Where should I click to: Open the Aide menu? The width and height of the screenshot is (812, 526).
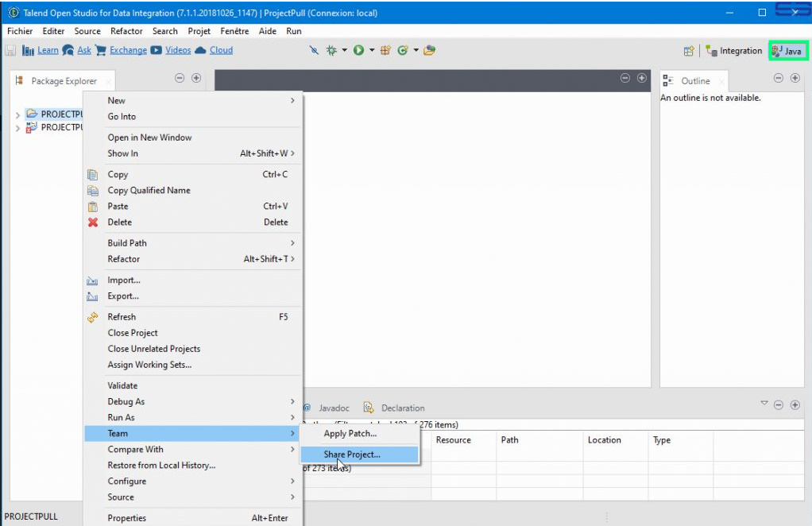pyautogui.click(x=268, y=31)
